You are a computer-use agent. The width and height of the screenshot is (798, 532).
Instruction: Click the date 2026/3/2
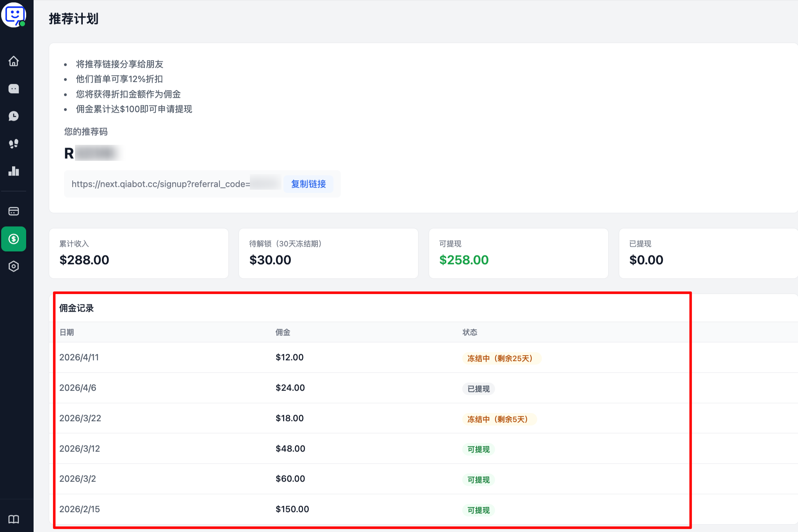78,479
